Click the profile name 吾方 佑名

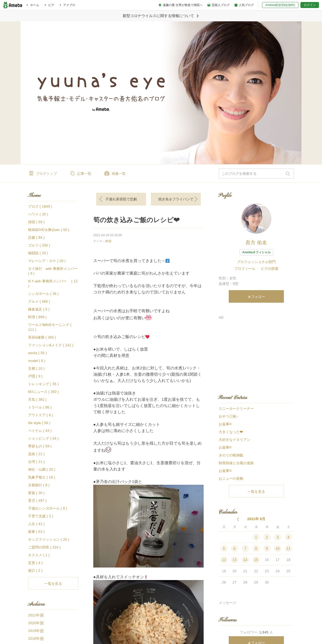[x=256, y=243]
